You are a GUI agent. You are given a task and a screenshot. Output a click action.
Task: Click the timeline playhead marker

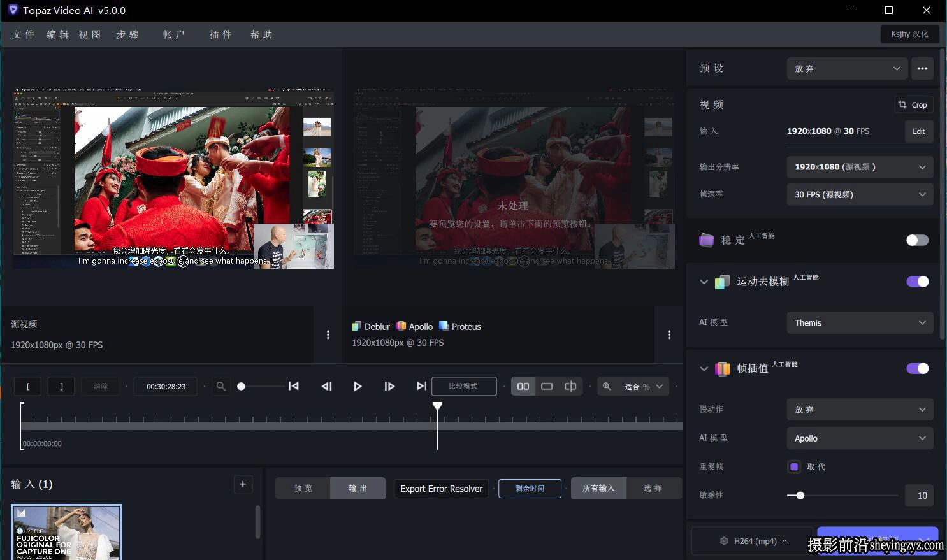(x=437, y=406)
